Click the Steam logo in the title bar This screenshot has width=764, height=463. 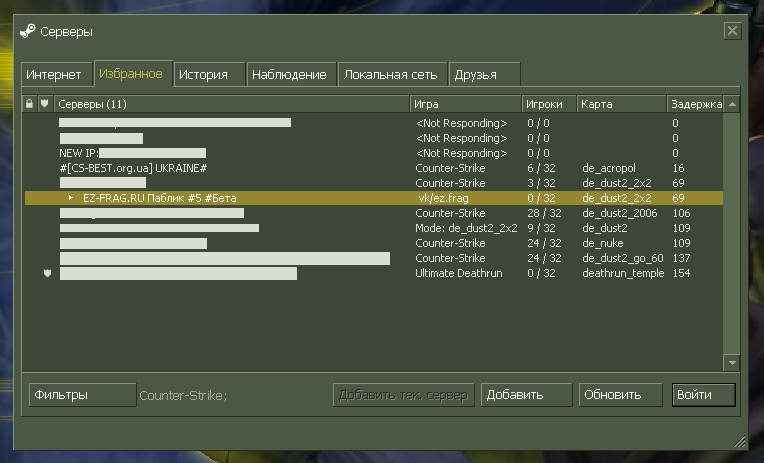point(27,31)
